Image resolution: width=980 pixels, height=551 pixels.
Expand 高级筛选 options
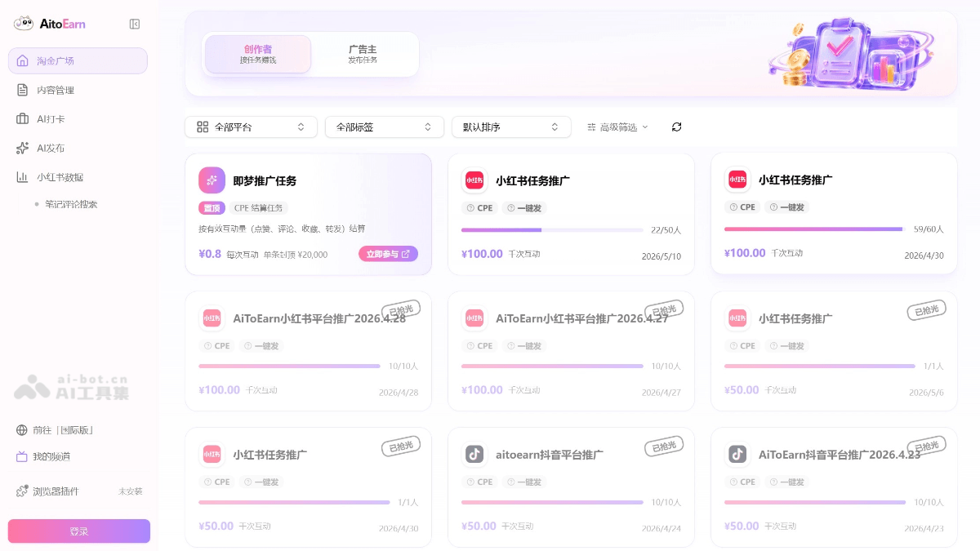pos(617,127)
